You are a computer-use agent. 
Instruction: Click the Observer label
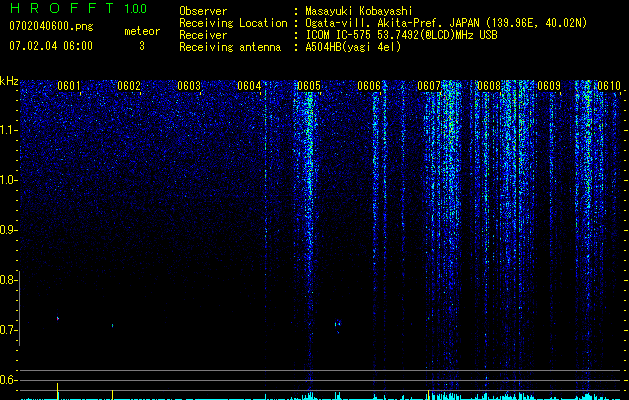click(x=203, y=11)
